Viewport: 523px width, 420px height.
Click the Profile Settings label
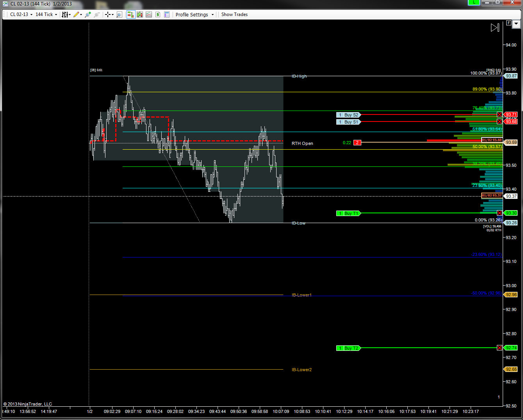click(192, 14)
